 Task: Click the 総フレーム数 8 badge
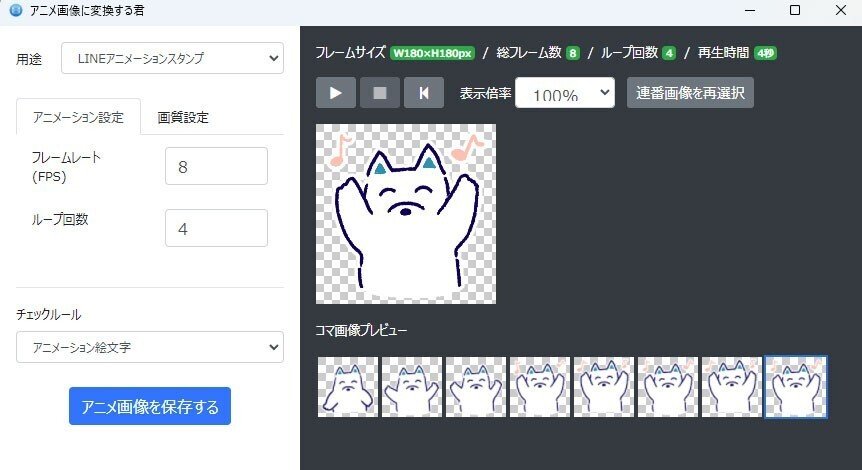(573, 53)
